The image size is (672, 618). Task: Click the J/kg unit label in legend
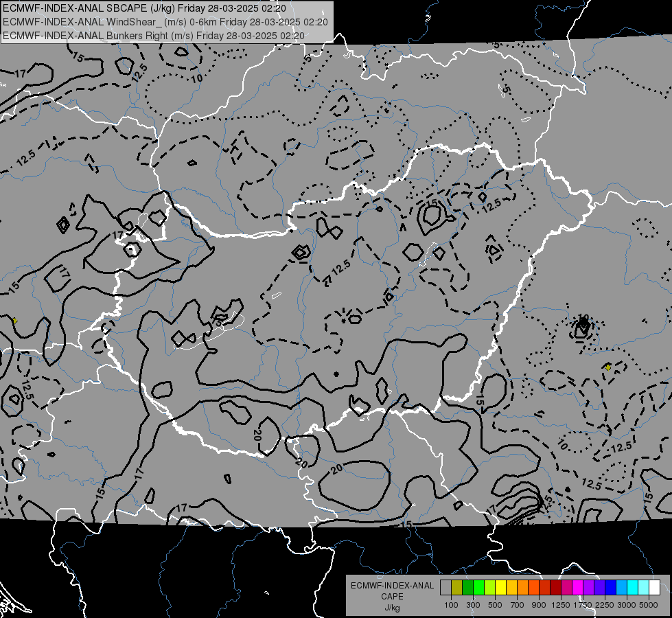pyautogui.click(x=392, y=608)
